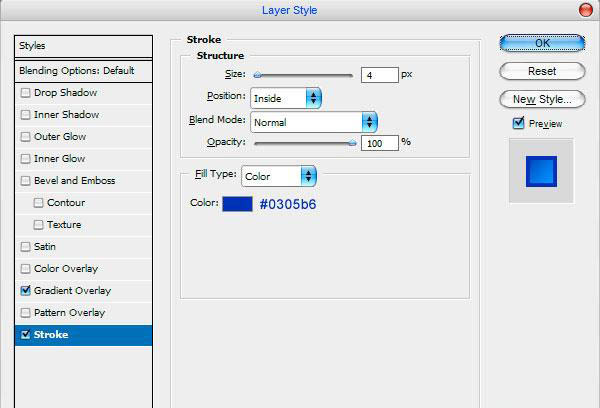Click the #0305b6 hex color text

coord(288,204)
